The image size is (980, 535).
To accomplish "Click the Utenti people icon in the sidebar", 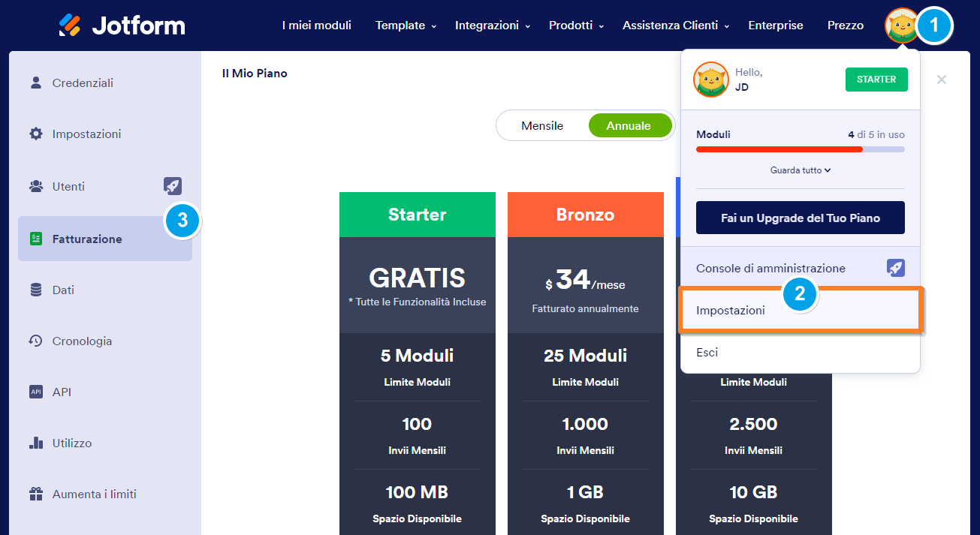I will (x=36, y=186).
